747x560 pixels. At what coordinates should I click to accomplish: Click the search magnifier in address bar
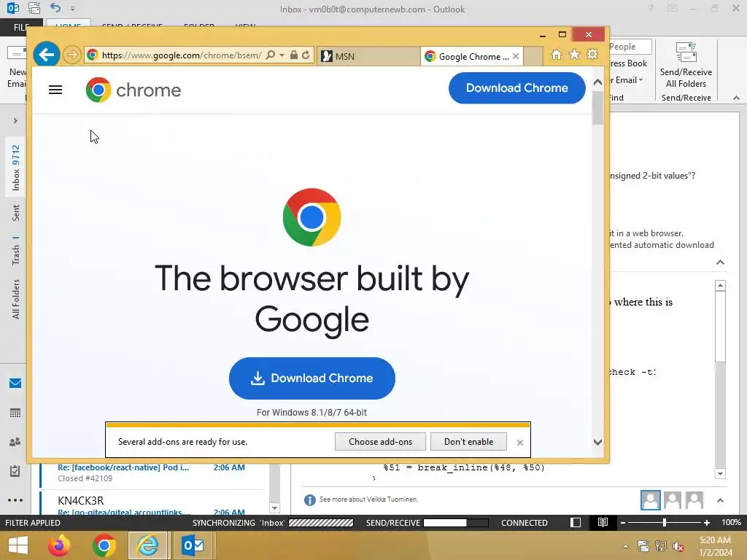pos(270,55)
